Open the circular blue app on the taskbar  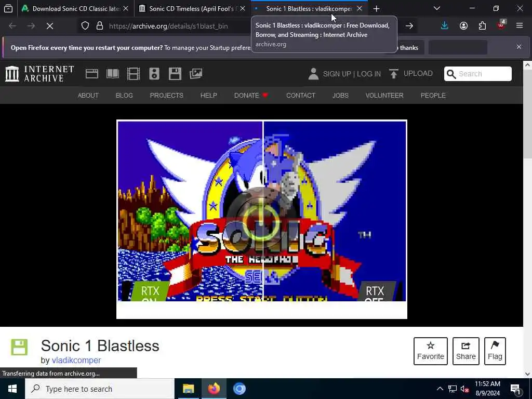(x=239, y=389)
